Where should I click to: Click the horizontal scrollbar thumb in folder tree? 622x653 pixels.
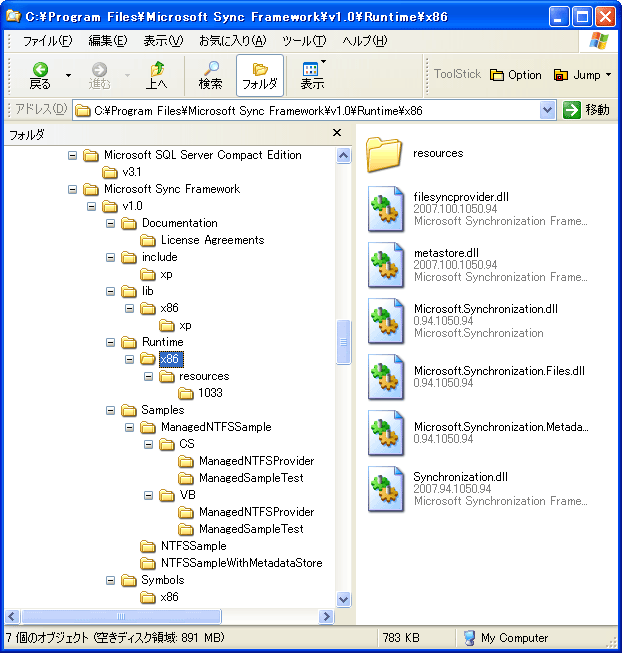tap(121, 616)
